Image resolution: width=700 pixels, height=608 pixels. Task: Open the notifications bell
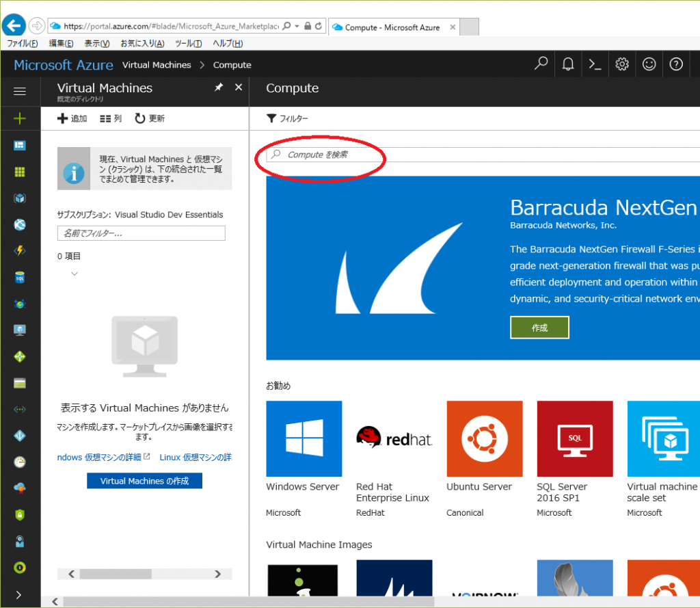[x=568, y=64]
